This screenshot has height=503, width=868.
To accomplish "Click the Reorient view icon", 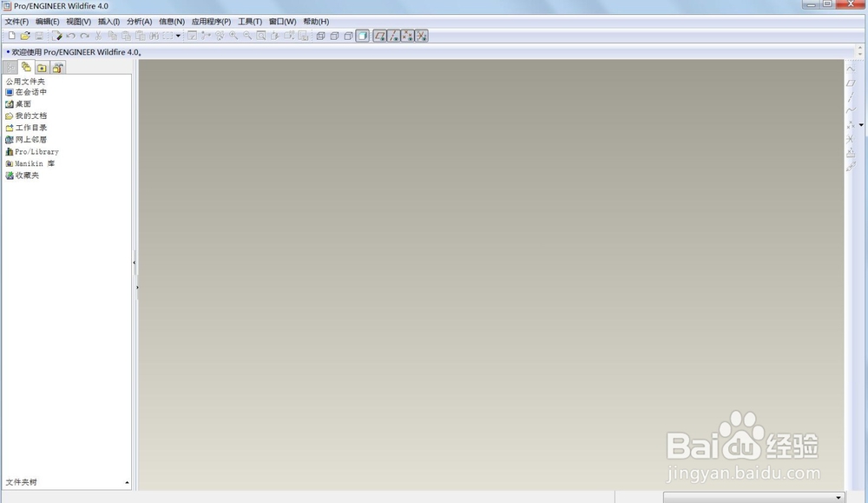I will coord(274,36).
